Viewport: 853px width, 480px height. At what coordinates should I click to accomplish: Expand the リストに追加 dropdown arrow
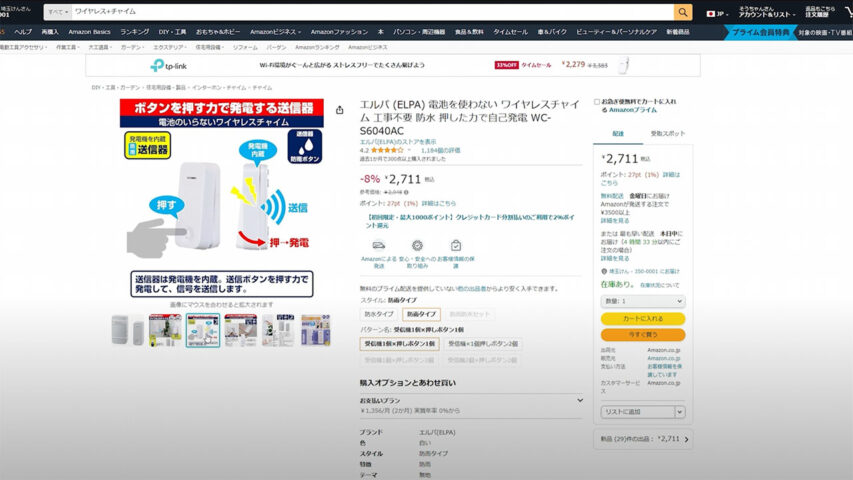pyautogui.click(x=679, y=411)
